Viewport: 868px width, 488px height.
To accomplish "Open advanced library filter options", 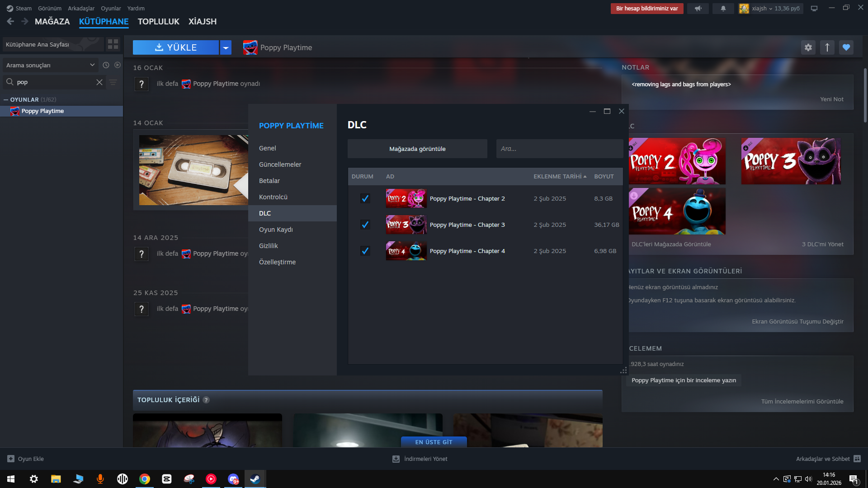I will 113,82.
